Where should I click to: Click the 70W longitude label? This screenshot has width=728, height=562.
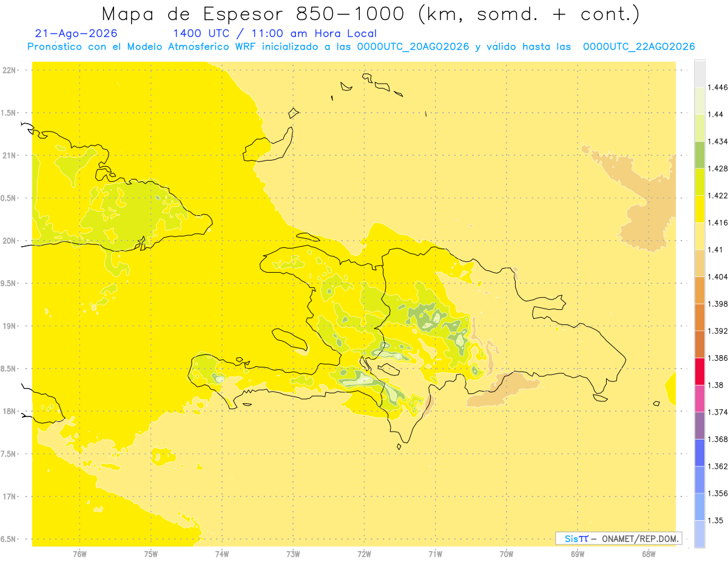tap(507, 554)
